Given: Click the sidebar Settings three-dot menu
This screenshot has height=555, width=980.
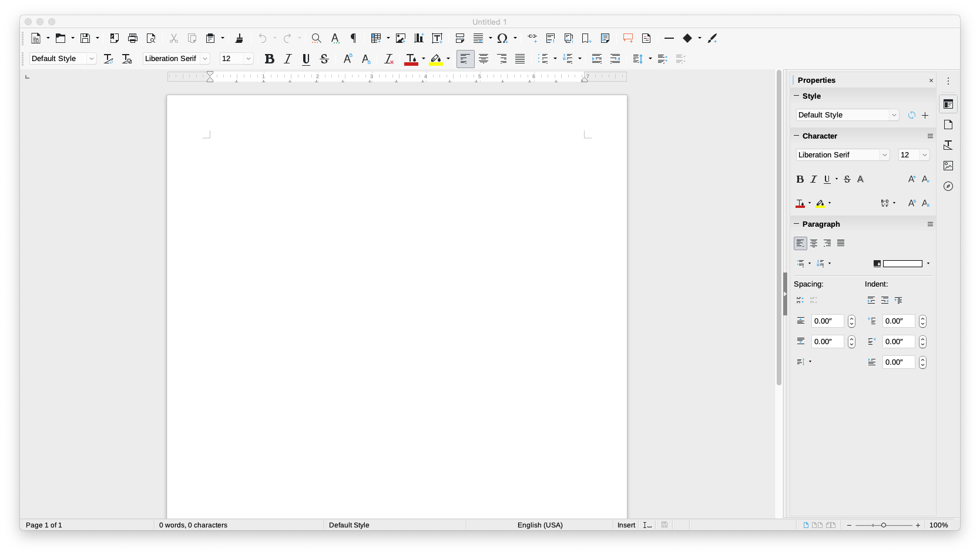Looking at the screenshot, I should tap(948, 81).
